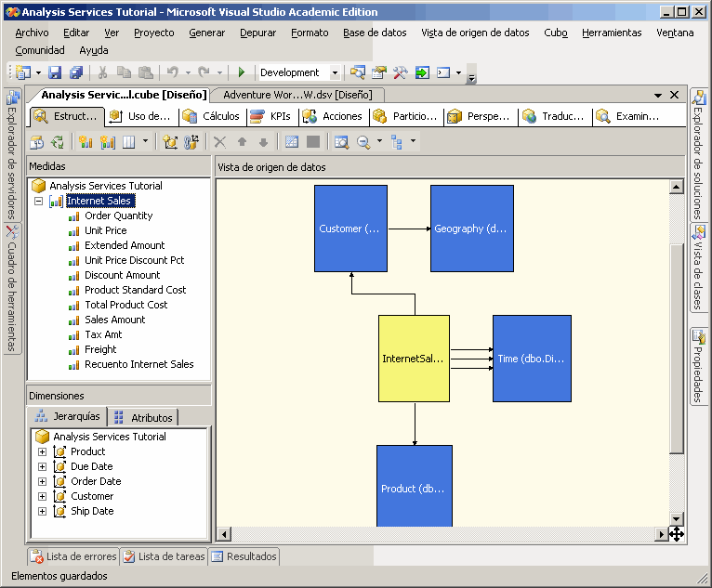Open Lista de errores panel

point(73,556)
